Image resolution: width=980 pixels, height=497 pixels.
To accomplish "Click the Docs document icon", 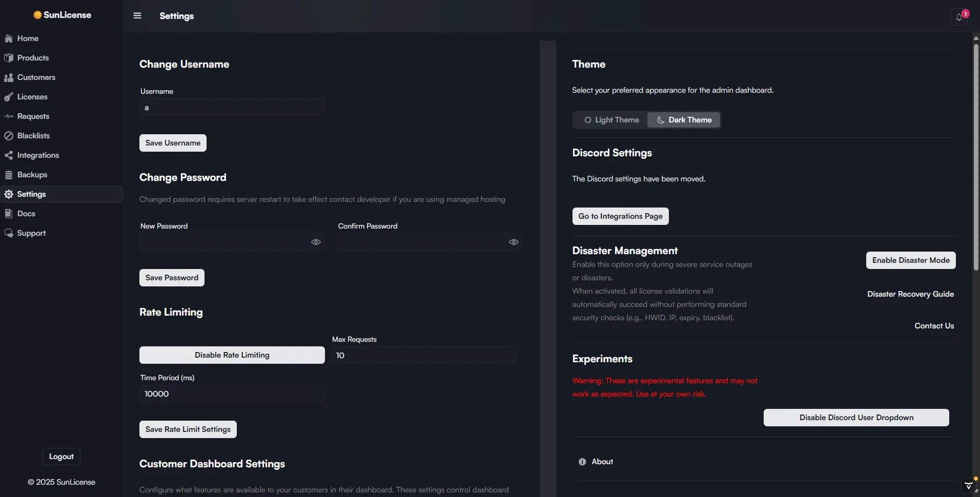I will 9,214.
